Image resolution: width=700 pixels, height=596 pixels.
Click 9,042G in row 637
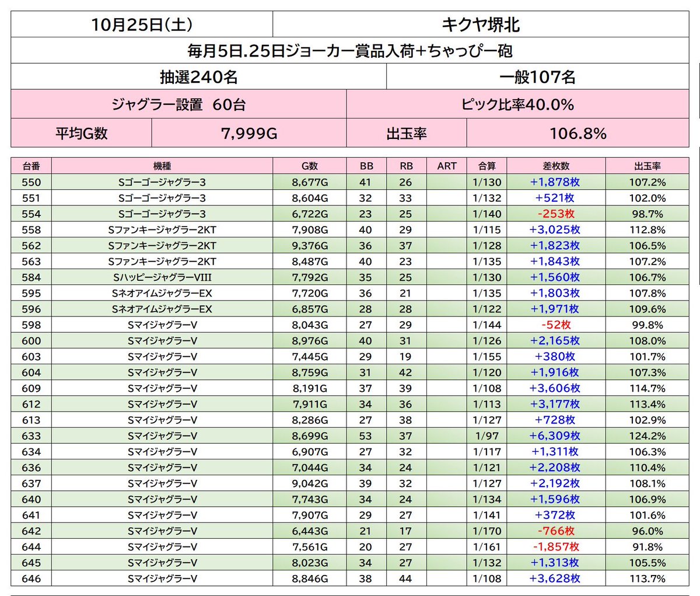310,483
